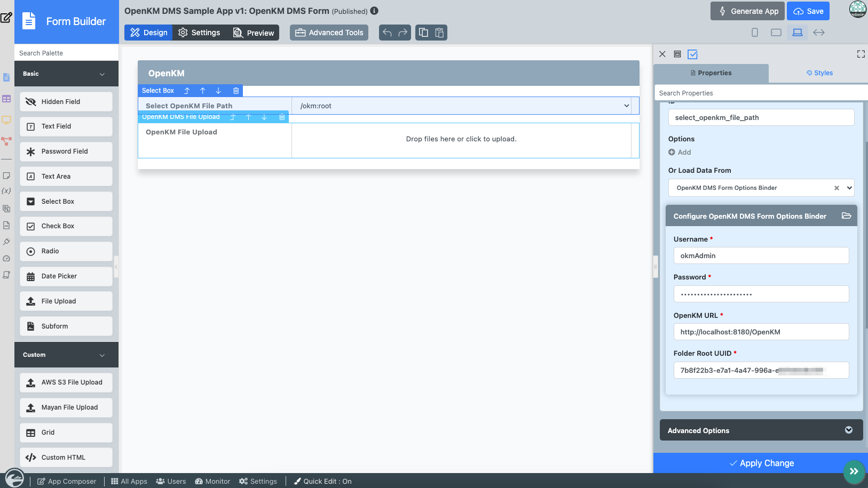
Task: Open the Styles tab
Action: pyautogui.click(x=819, y=73)
